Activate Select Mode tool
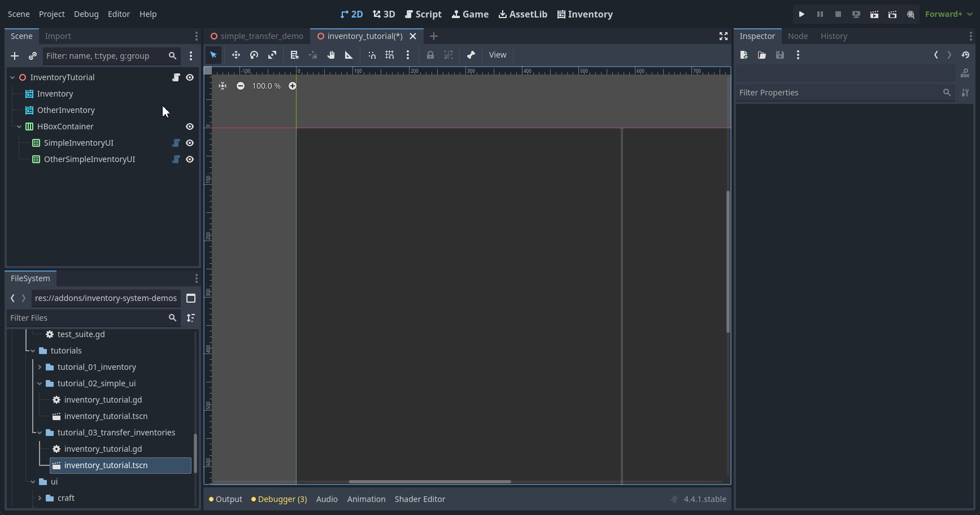Image resolution: width=980 pixels, height=515 pixels. point(214,55)
